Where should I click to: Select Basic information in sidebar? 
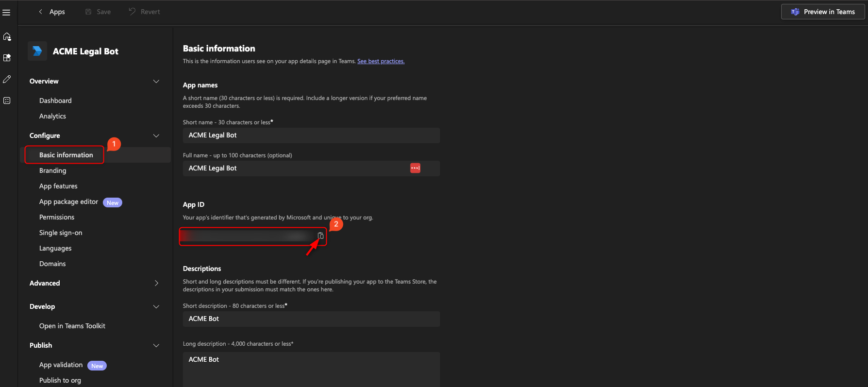tap(66, 155)
